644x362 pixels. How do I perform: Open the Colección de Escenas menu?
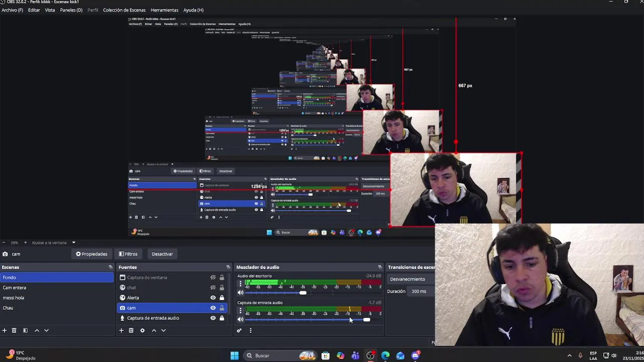(x=124, y=10)
